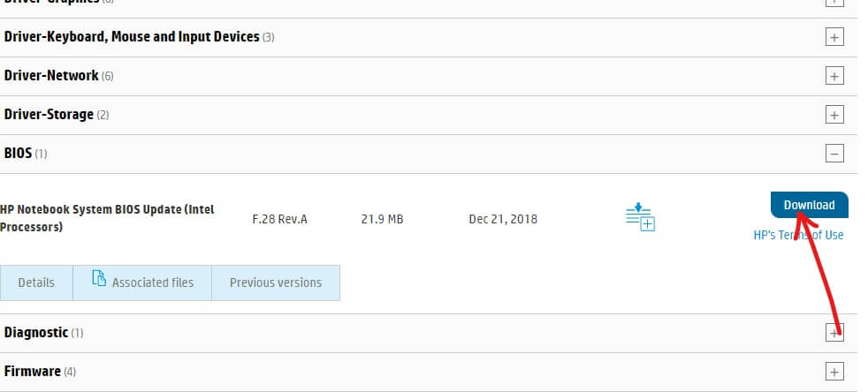
Task: Click the document icon beside Associated files
Action: coord(100,281)
